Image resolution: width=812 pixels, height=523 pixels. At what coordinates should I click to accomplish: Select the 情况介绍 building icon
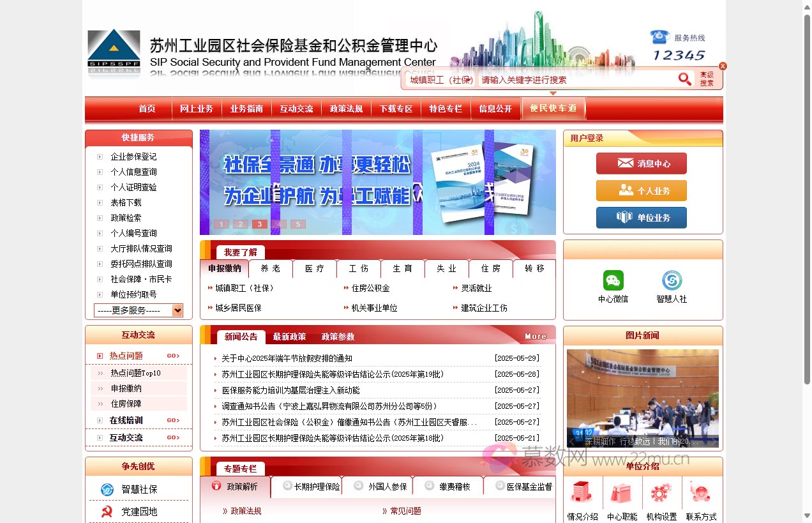point(582,492)
